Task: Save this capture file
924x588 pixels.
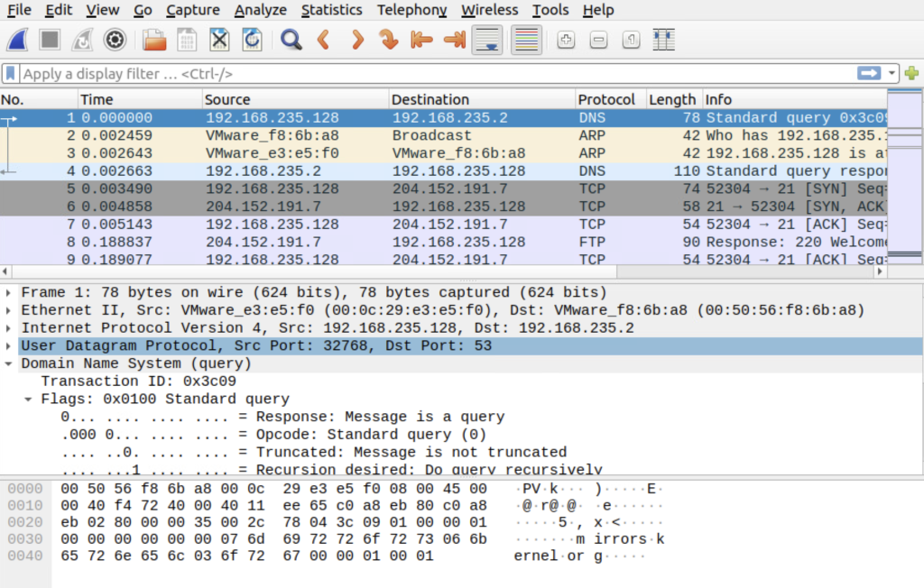Action: pyautogui.click(x=187, y=40)
